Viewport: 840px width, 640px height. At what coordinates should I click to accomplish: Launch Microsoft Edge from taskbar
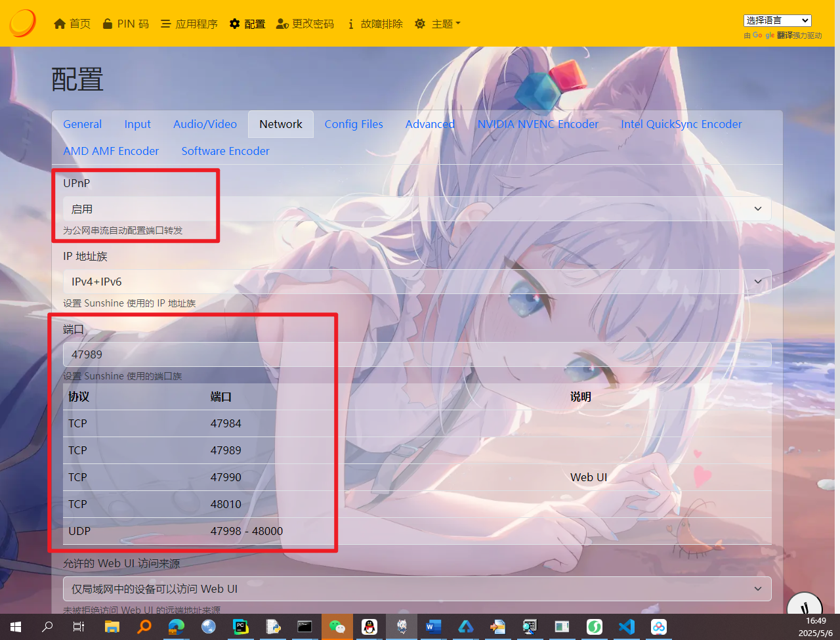coord(177,627)
